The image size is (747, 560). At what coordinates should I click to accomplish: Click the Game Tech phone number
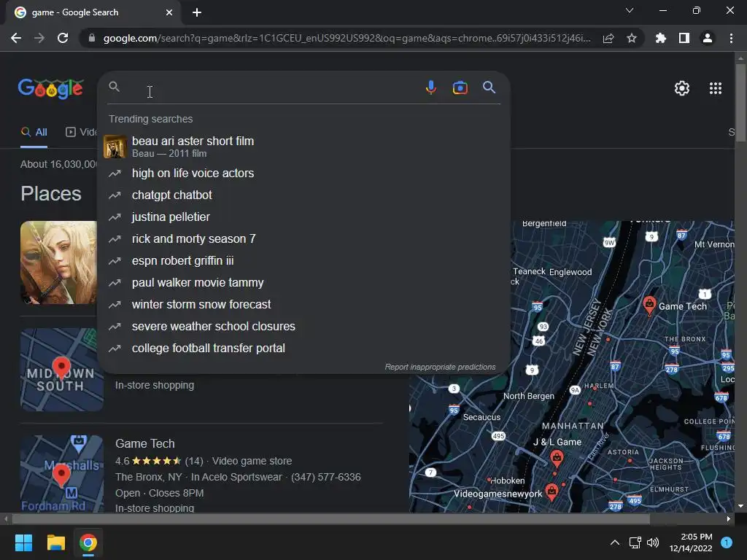tap(326, 477)
